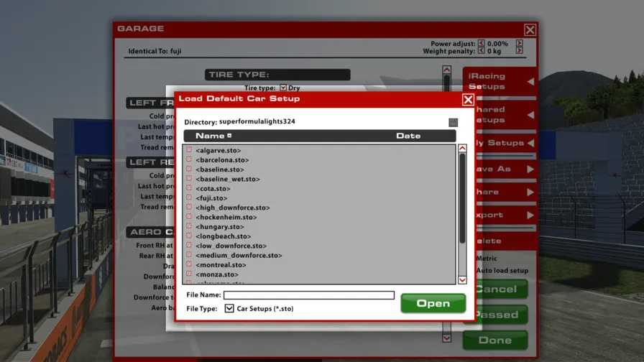
Task: Select the longbeach.sto setup file
Action: click(223, 236)
